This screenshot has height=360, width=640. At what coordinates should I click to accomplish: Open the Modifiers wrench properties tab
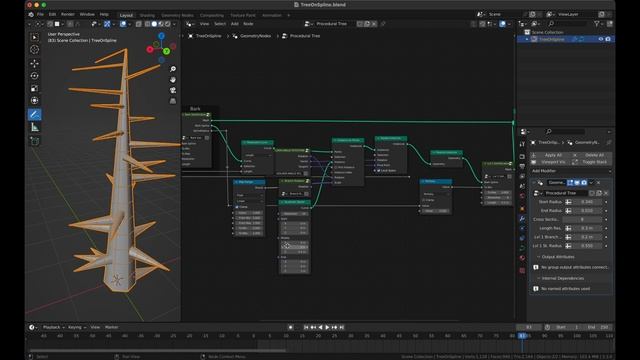coord(522,219)
